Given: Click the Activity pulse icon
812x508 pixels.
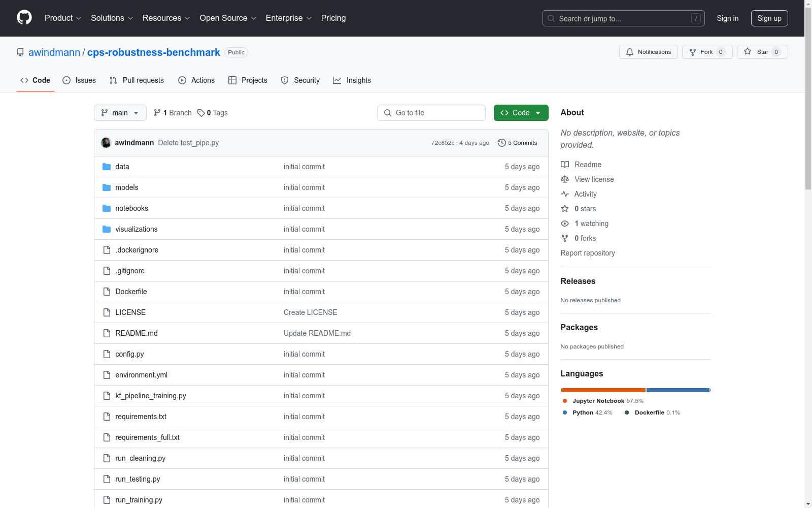Looking at the screenshot, I should tap(565, 194).
